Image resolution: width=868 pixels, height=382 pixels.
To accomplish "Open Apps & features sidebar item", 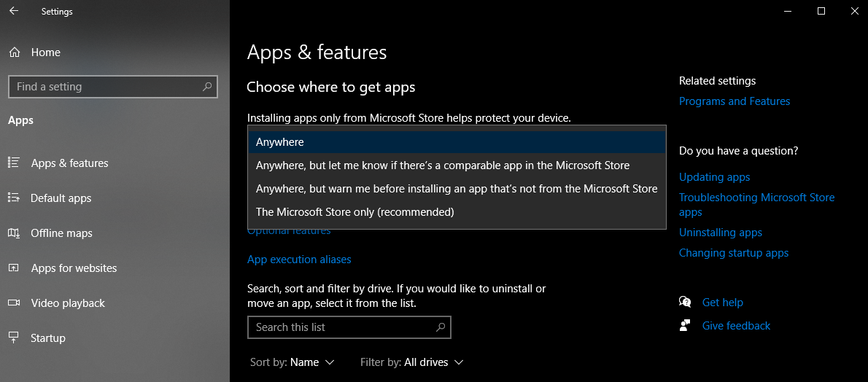I will (69, 163).
